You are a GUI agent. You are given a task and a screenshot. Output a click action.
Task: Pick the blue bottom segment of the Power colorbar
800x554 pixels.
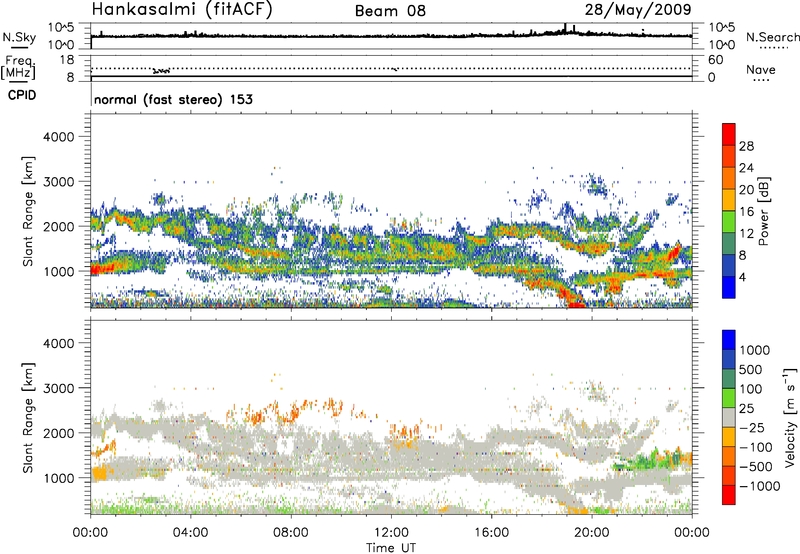(729, 287)
